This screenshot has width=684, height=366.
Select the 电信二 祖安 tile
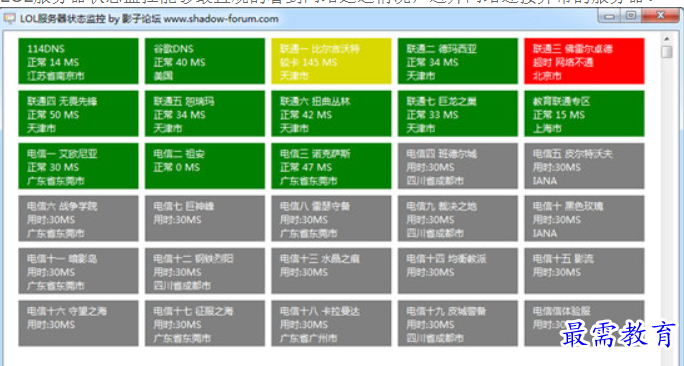click(x=205, y=166)
